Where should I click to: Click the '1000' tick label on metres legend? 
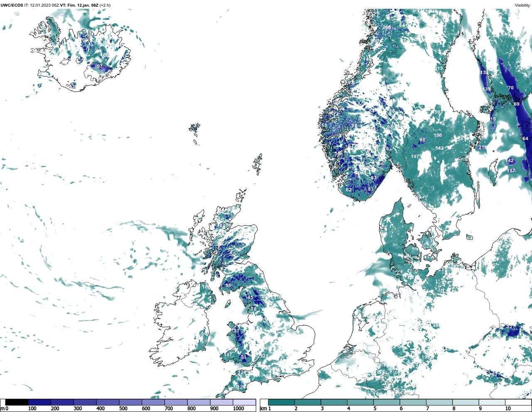tap(239, 409)
